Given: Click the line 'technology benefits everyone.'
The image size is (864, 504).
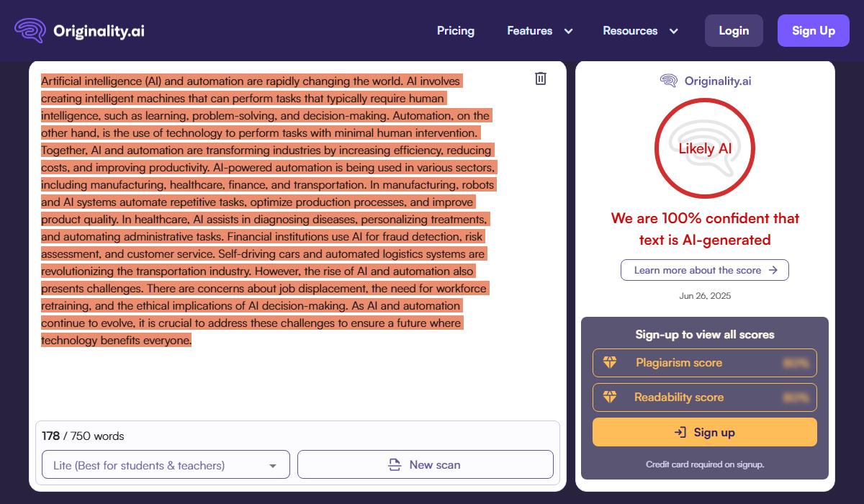Looking at the screenshot, I should click(116, 341).
